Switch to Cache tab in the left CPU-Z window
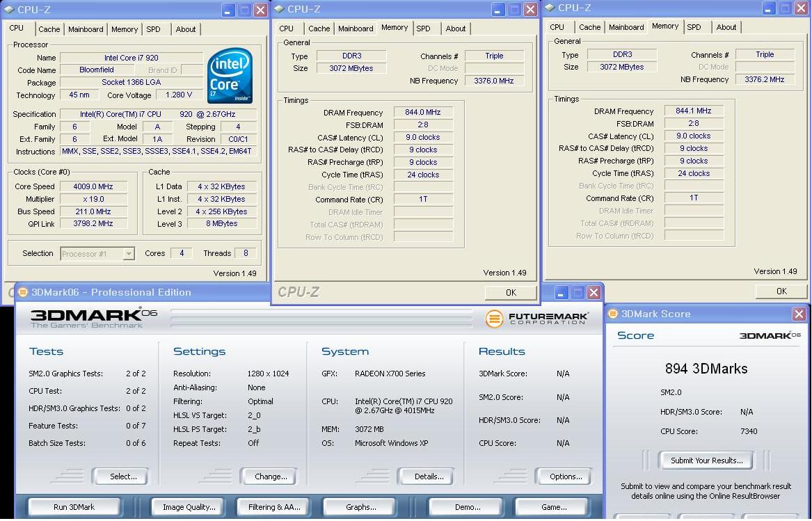 click(49, 29)
